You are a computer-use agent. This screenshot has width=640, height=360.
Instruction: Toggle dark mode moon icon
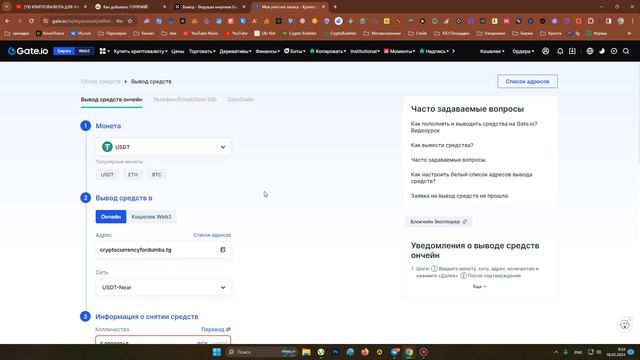coord(602,51)
